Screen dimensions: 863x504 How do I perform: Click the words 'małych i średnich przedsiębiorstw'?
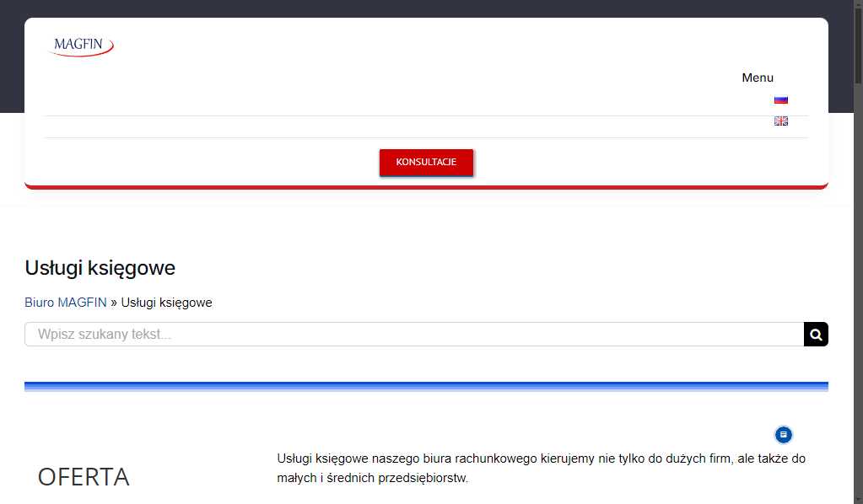tap(372, 479)
